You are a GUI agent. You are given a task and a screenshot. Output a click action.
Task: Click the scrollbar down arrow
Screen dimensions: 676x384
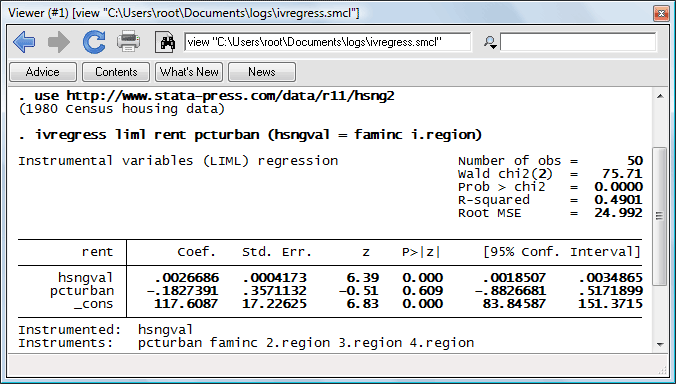point(660,344)
